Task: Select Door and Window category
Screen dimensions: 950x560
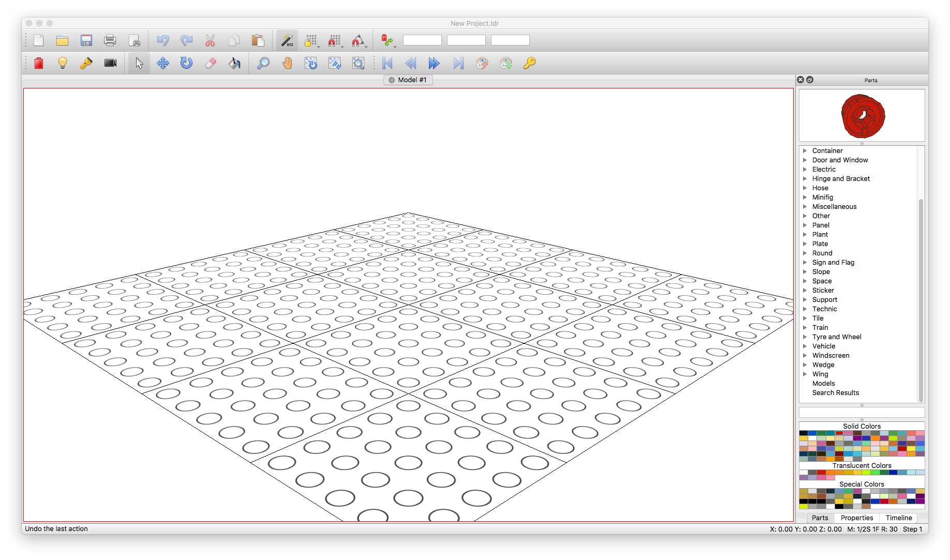Action: (840, 160)
